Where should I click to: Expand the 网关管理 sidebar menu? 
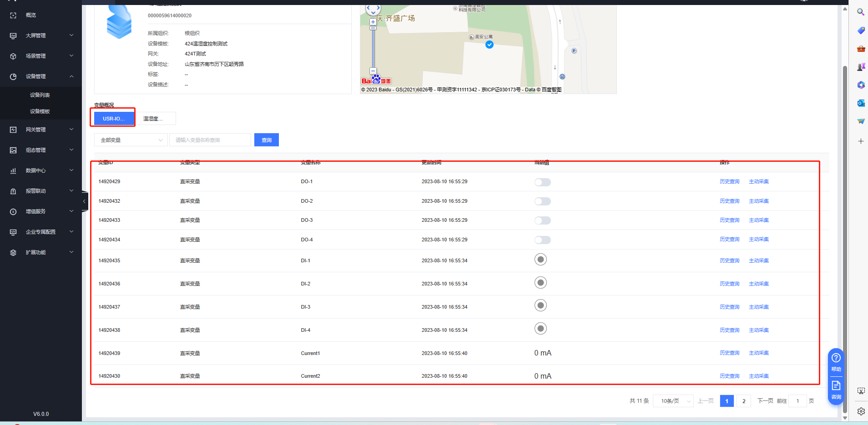click(41, 130)
